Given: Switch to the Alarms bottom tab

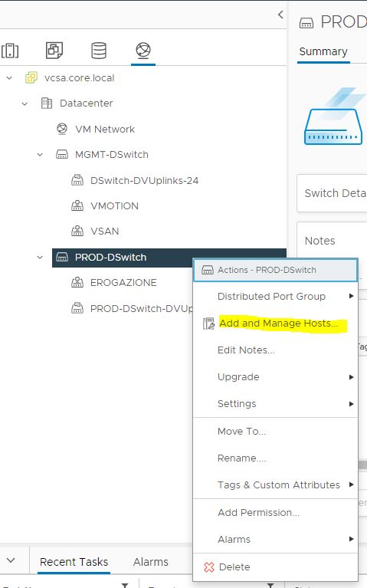Looking at the screenshot, I should pyautogui.click(x=151, y=562).
